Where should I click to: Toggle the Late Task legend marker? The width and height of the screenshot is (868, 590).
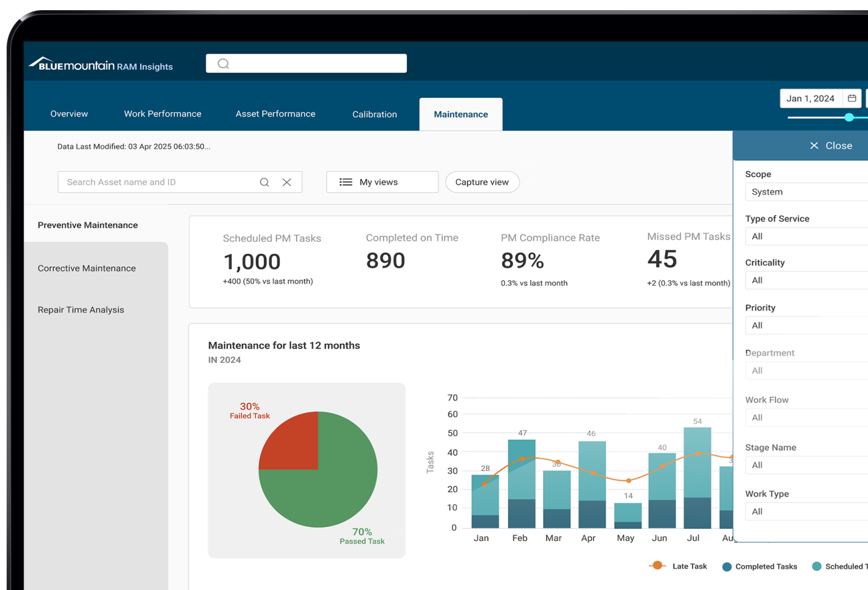657,566
